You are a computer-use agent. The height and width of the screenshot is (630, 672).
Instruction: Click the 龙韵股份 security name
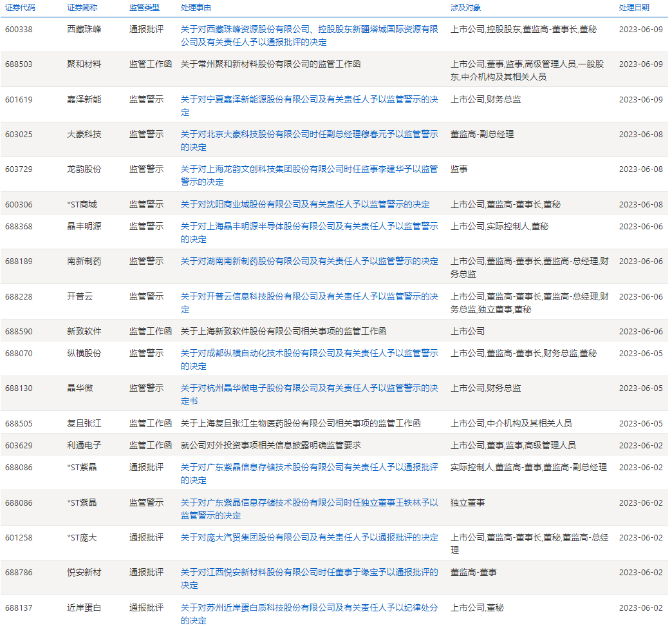click(x=84, y=169)
